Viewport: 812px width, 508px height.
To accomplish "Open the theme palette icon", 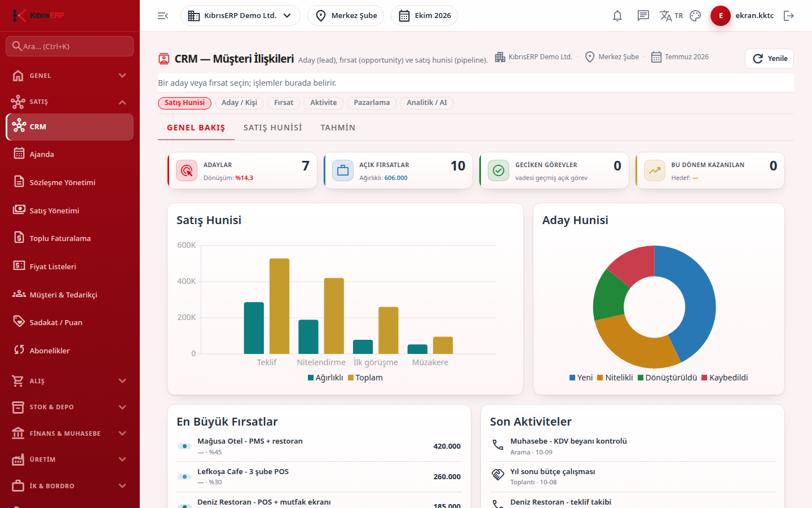I will click(x=695, y=16).
